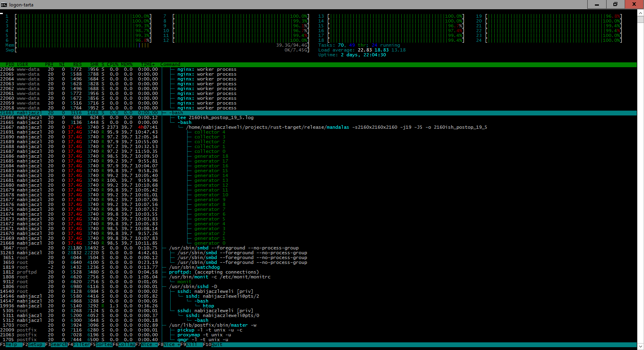The width and height of the screenshot is (644, 350).
Task: Click the TIME+ column header
Action: [147, 65]
